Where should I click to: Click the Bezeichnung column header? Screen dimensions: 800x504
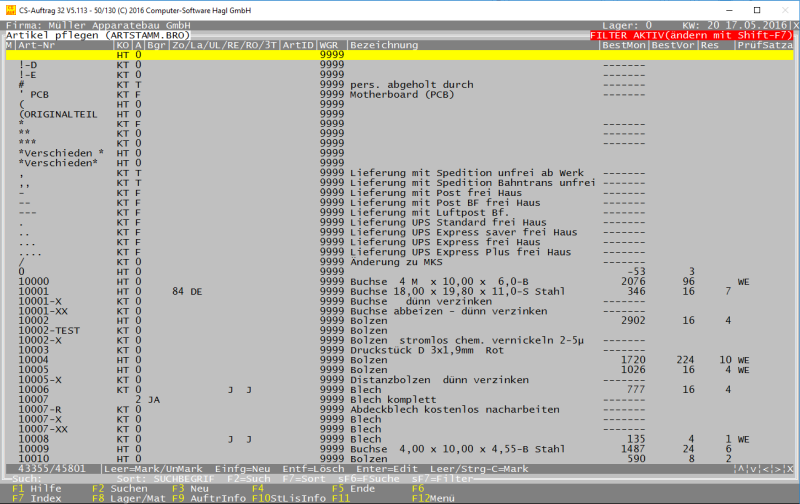pyautogui.click(x=385, y=45)
